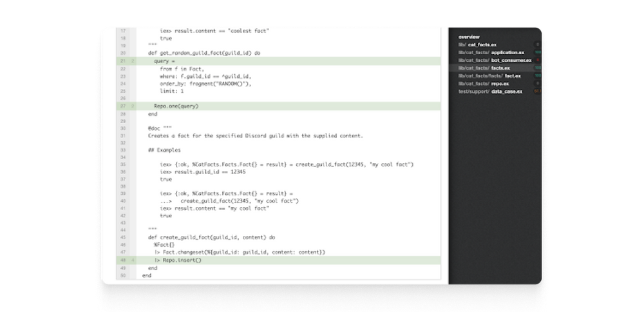
Task: Open the overview link in sidebar
Action: coord(469,37)
